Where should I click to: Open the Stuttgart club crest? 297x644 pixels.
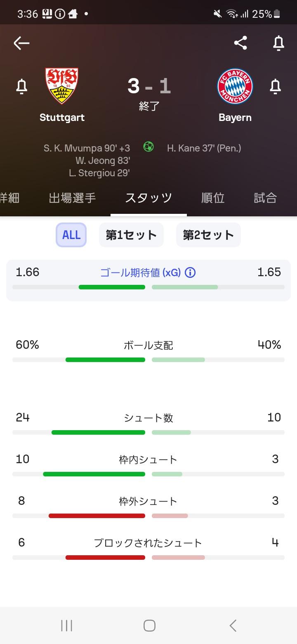[62, 86]
